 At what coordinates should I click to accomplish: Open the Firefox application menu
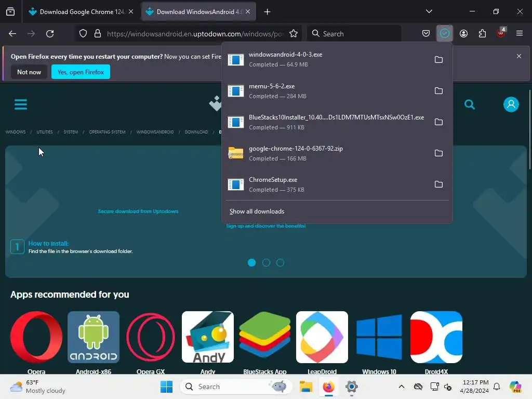point(520,34)
